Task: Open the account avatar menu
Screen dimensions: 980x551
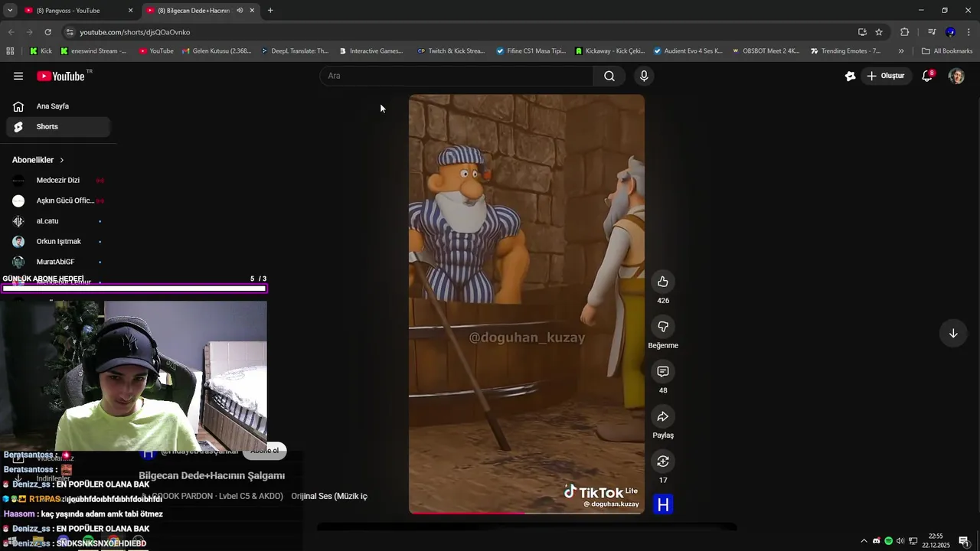Action: 956,76
